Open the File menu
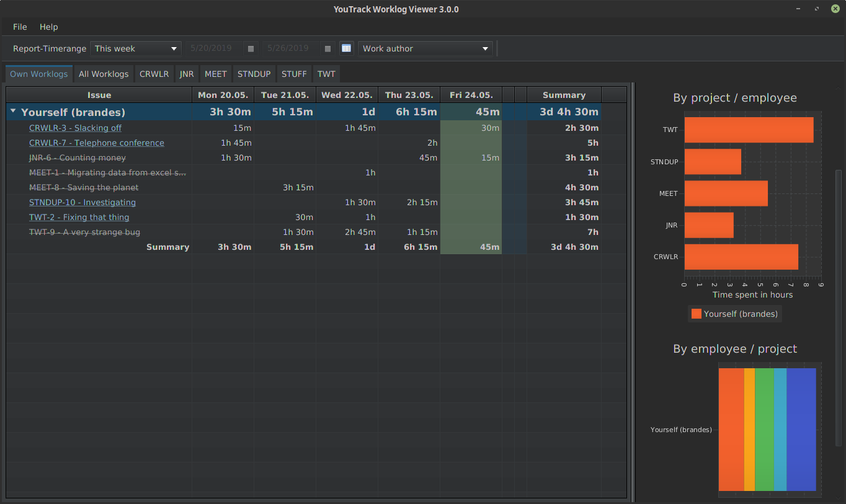846x504 pixels. (20, 27)
